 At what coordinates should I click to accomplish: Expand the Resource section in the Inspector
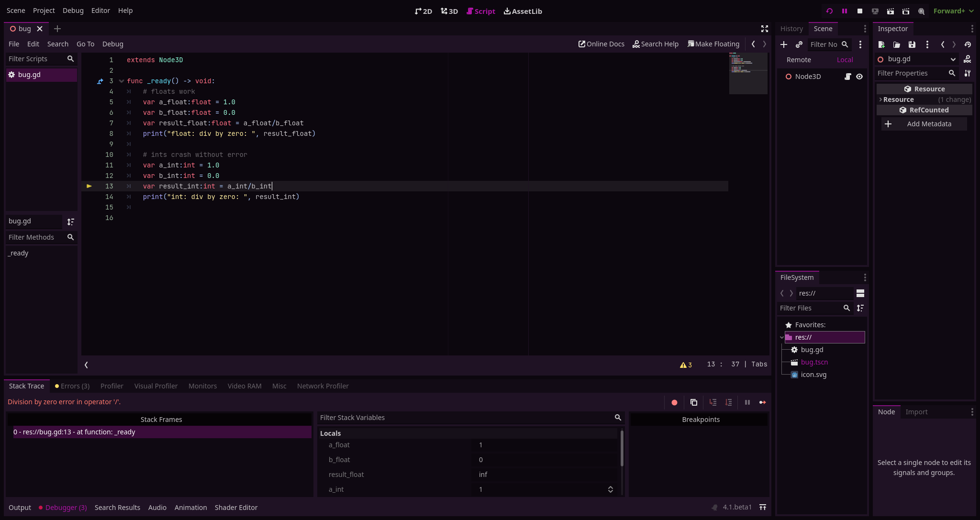[881, 99]
